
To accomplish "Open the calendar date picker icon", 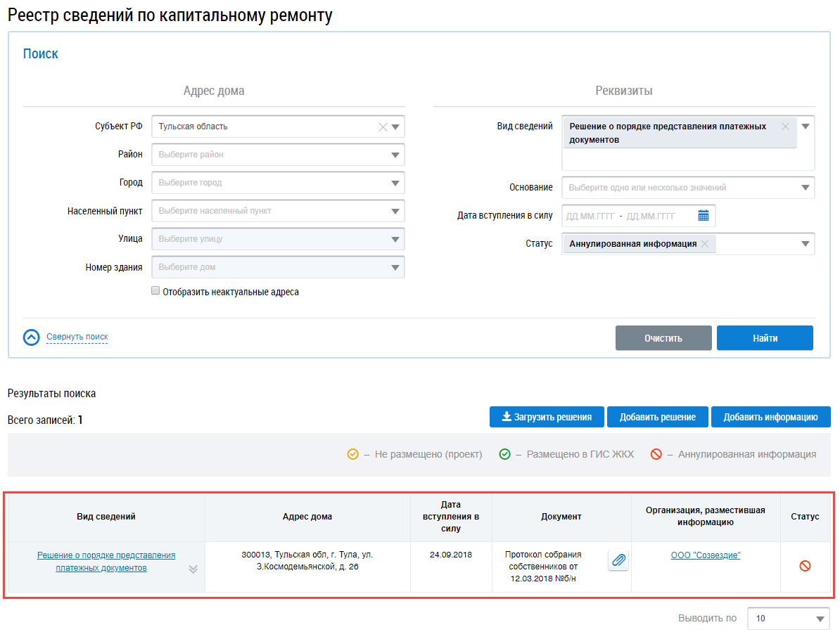I will click(703, 216).
